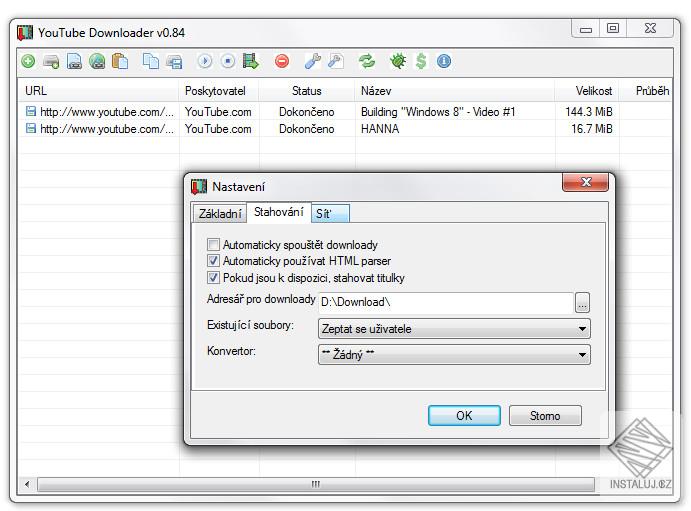This screenshot has width=691, height=511.
Task: Switch to the Síť tab
Action: (x=330, y=214)
